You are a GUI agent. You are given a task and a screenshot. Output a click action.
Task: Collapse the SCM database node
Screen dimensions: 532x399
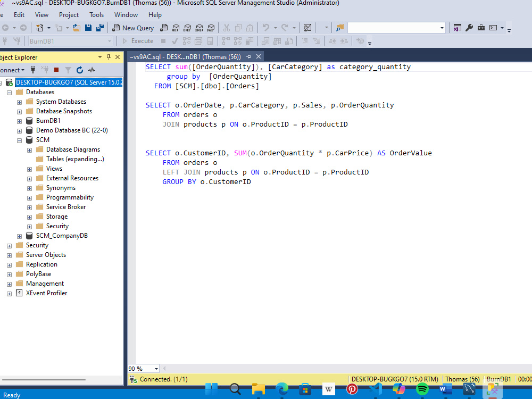pos(19,140)
